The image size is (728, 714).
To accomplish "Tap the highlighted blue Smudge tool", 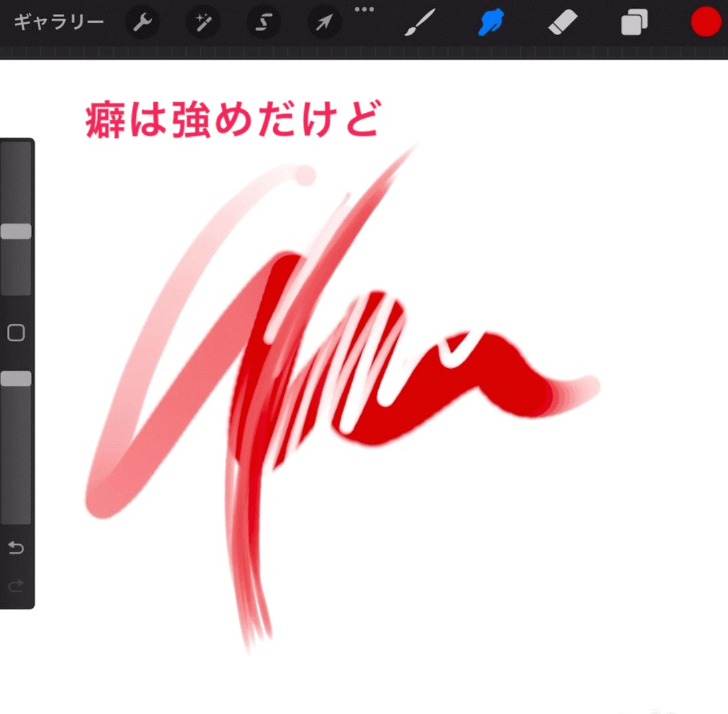I will pyautogui.click(x=491, y=23).
